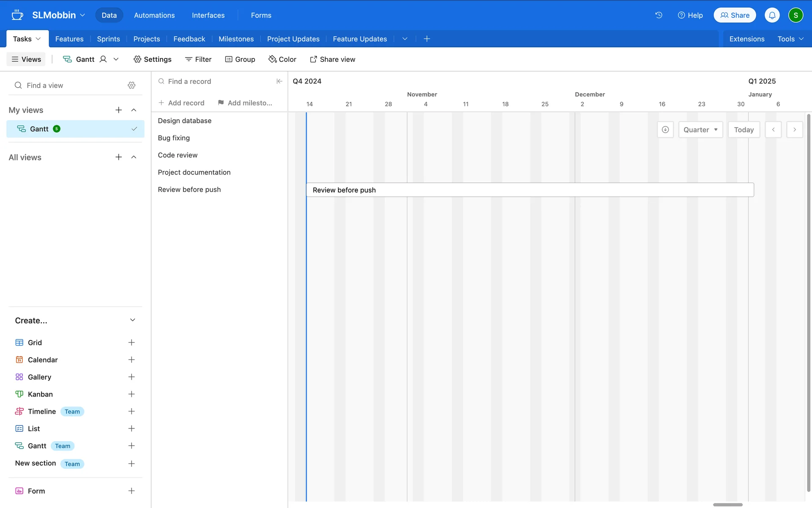Click the Today button
Image resolution: width=812 pixels, height=508 pixels.
[743, 130]
